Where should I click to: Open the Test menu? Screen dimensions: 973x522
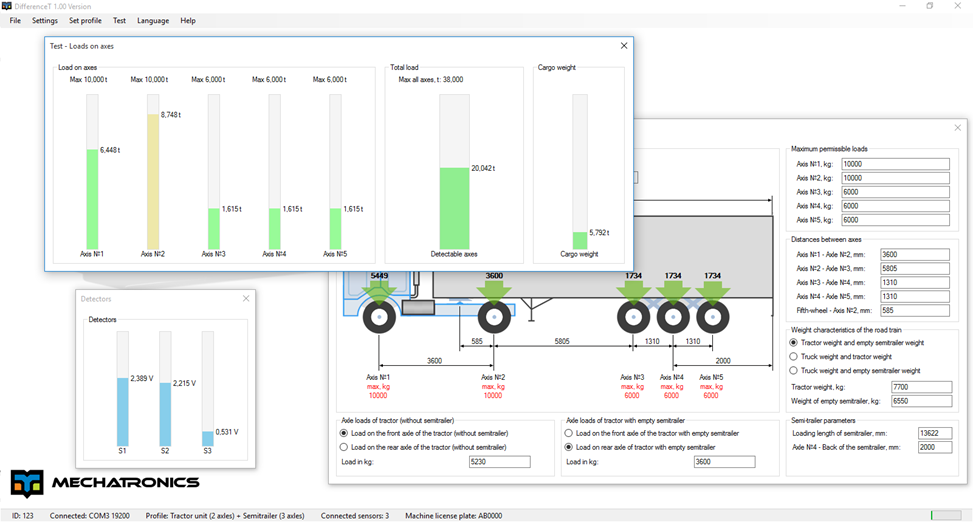[x=119, y=20]
